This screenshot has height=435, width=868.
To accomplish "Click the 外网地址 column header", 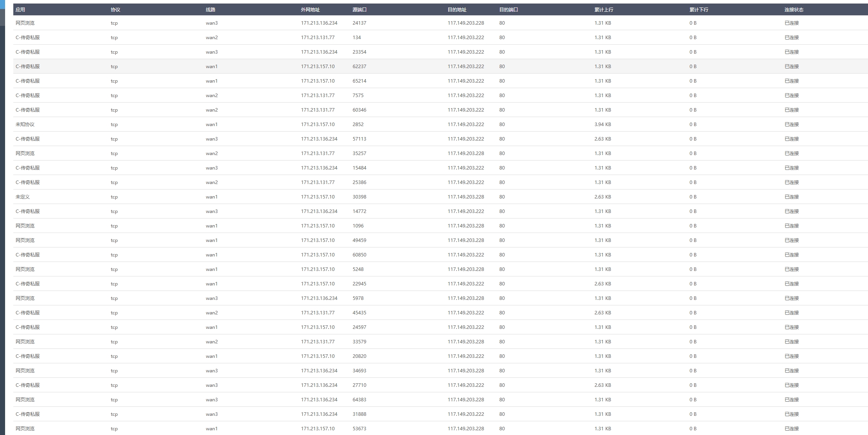I will pos(310,10).
